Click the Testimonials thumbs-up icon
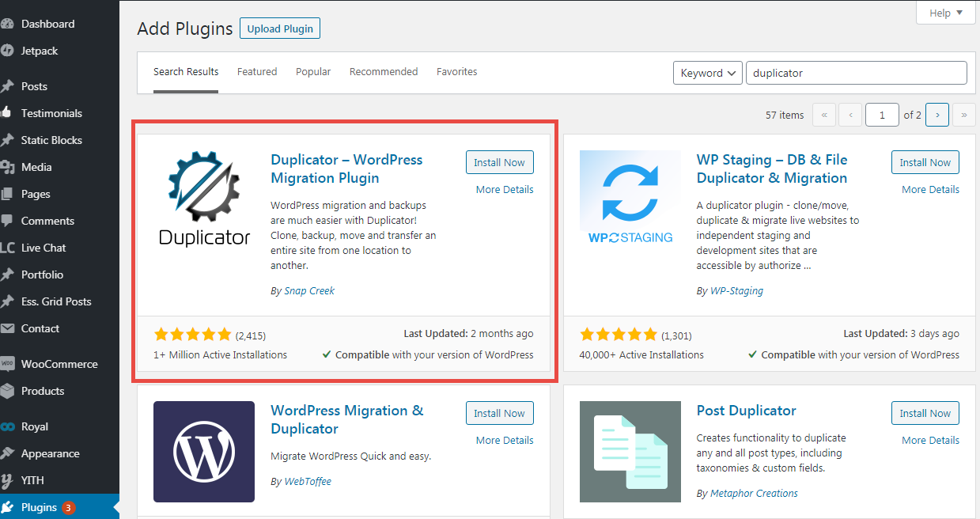The image size is (980, 519). 6,113
